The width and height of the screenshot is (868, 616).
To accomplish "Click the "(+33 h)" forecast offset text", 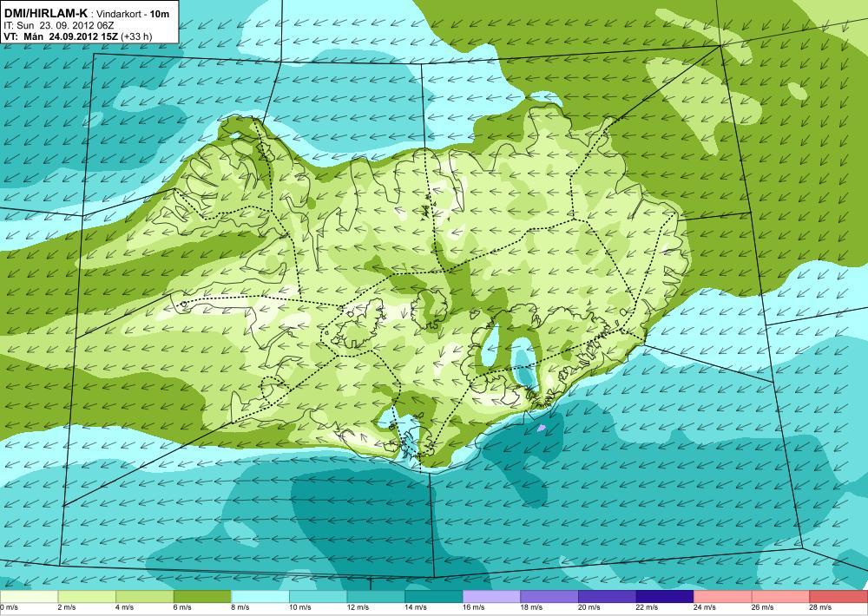I will (x=136, y=37).
